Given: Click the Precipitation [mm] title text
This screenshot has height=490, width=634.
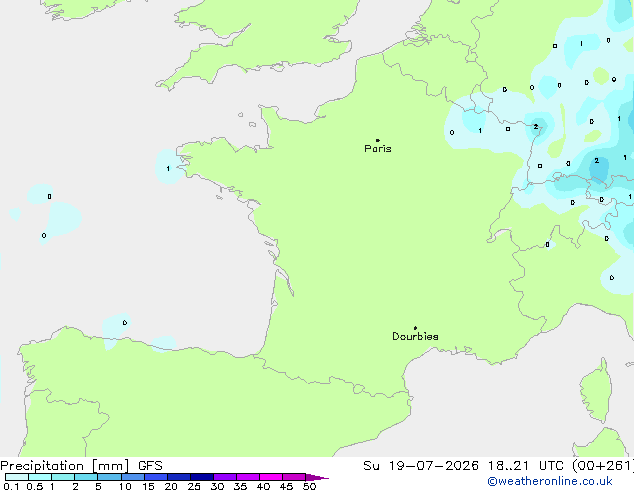Looking at the screenshot, I should pyautogui.click(x=64, y=466).
